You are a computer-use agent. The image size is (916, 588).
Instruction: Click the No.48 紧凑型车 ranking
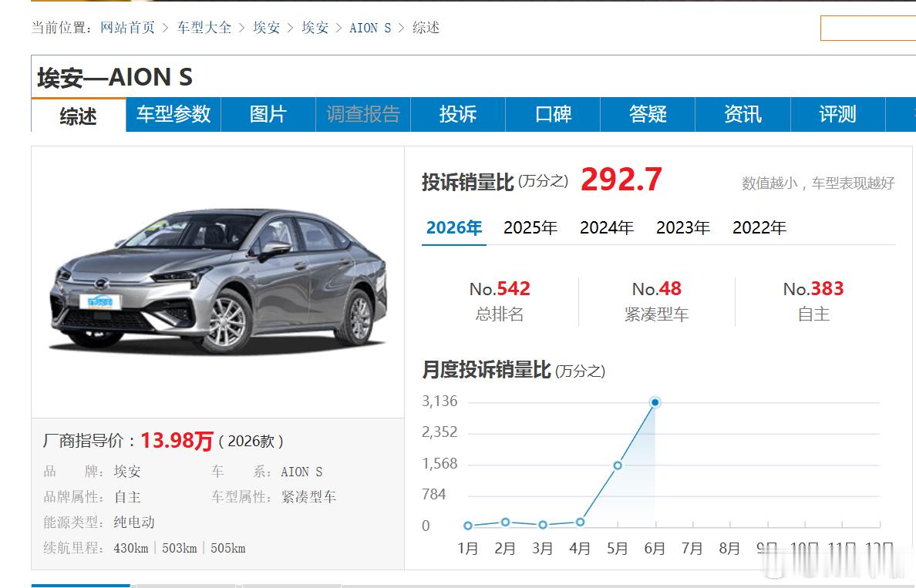click(657, 301)
